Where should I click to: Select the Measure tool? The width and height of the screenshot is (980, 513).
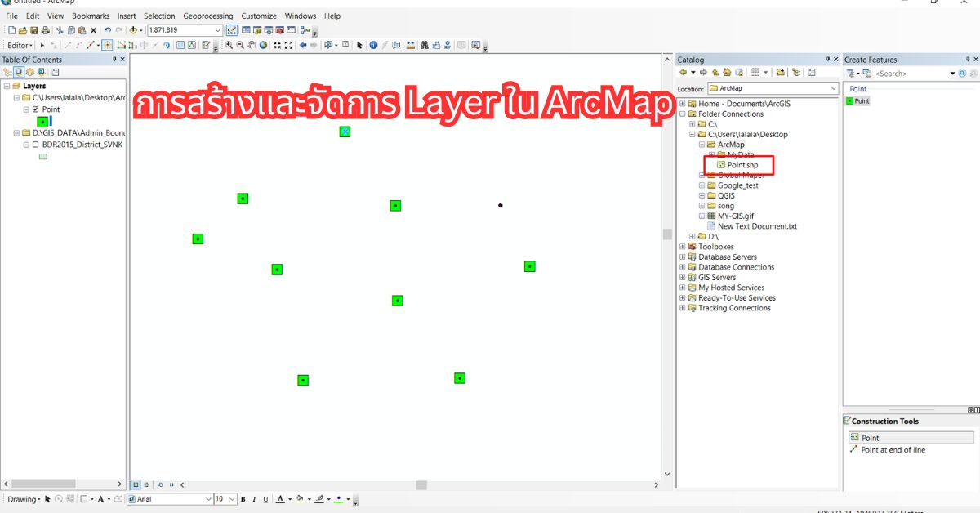click(411, 45)
